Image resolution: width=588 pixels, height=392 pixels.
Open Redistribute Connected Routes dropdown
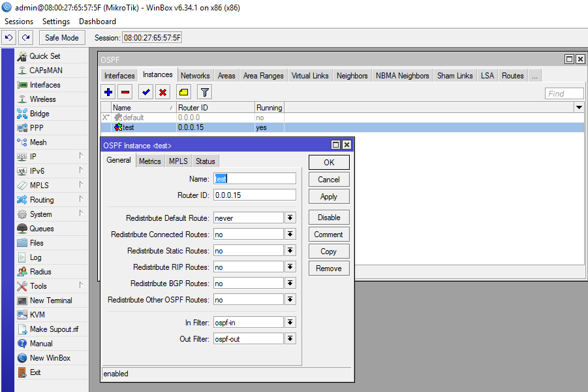290,235
